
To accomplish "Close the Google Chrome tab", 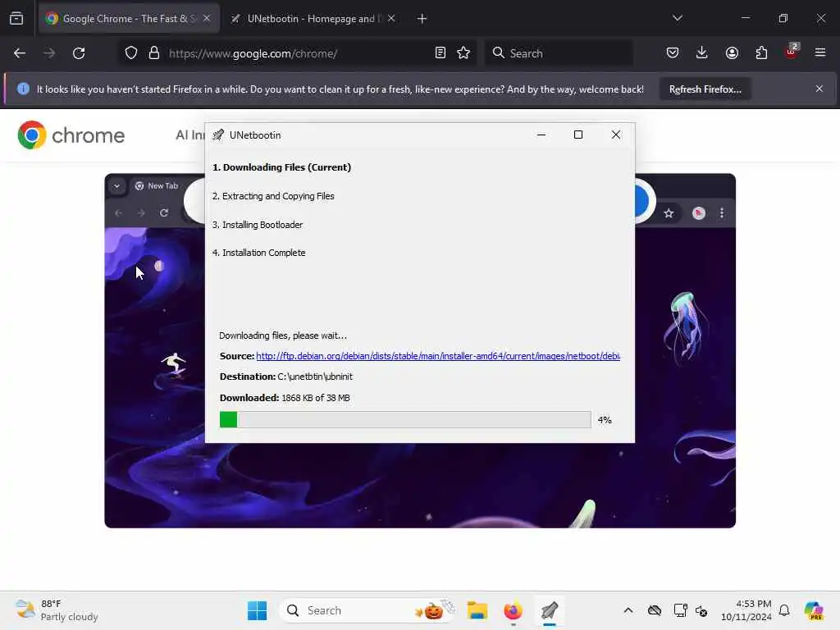I will 207,18.
